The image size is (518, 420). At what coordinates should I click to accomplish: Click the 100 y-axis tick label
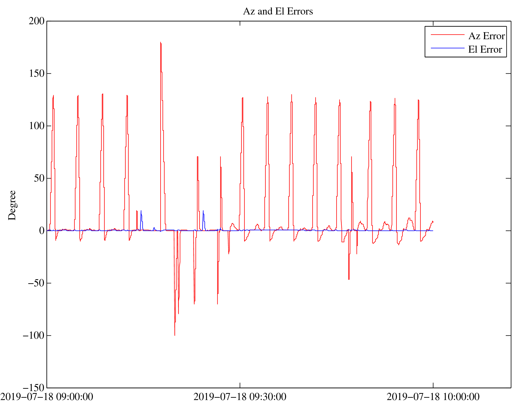37,126
